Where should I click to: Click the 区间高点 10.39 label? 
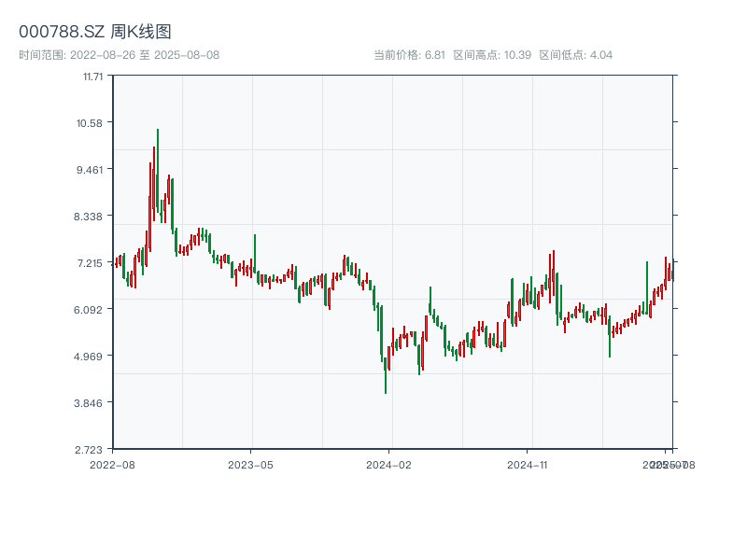(x=492, y=55)
